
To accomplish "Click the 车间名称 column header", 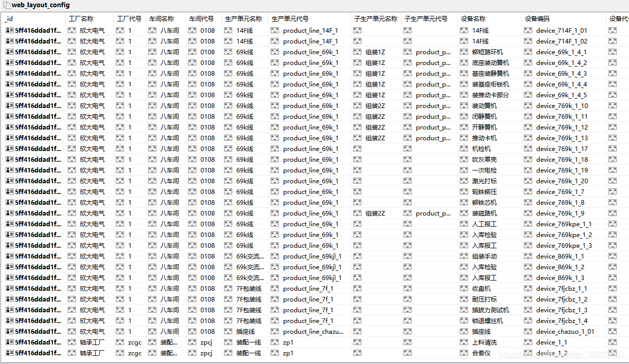I will click(x=166, y=19).
